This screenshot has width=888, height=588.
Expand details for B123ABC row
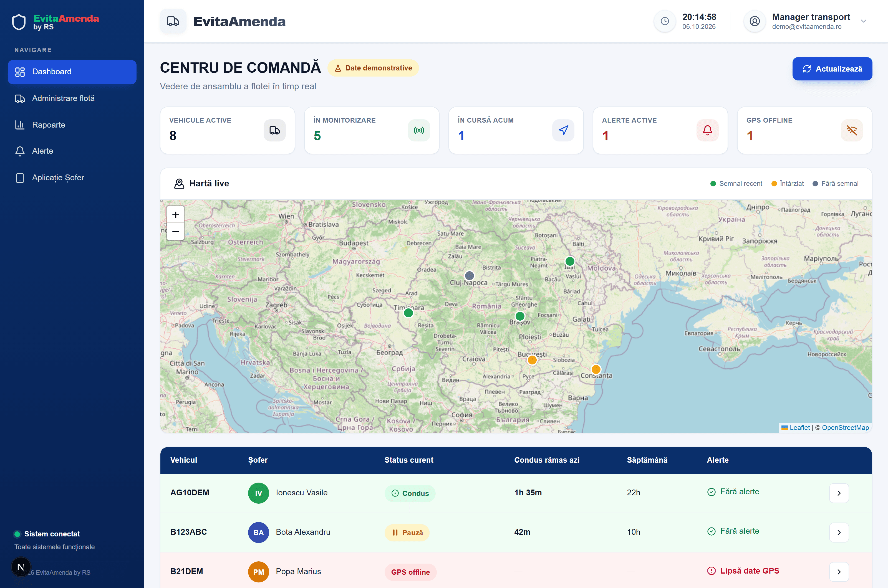839,533
